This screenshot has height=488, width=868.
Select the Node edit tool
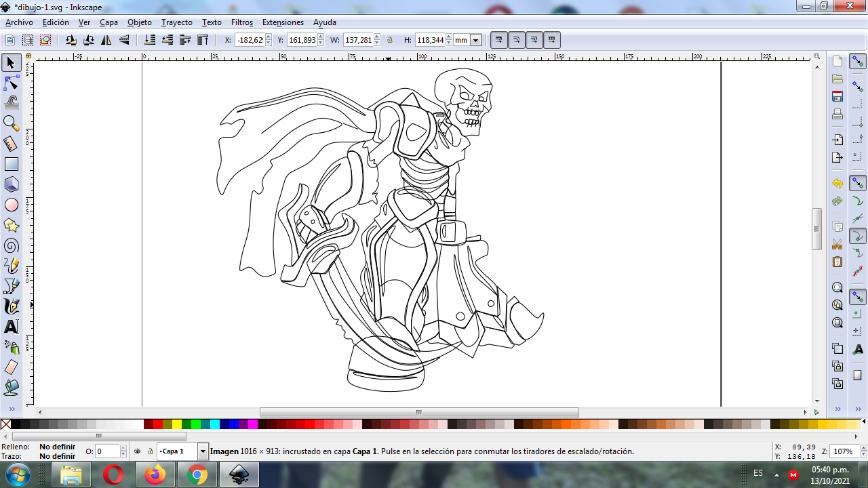(x=11, y=83)
